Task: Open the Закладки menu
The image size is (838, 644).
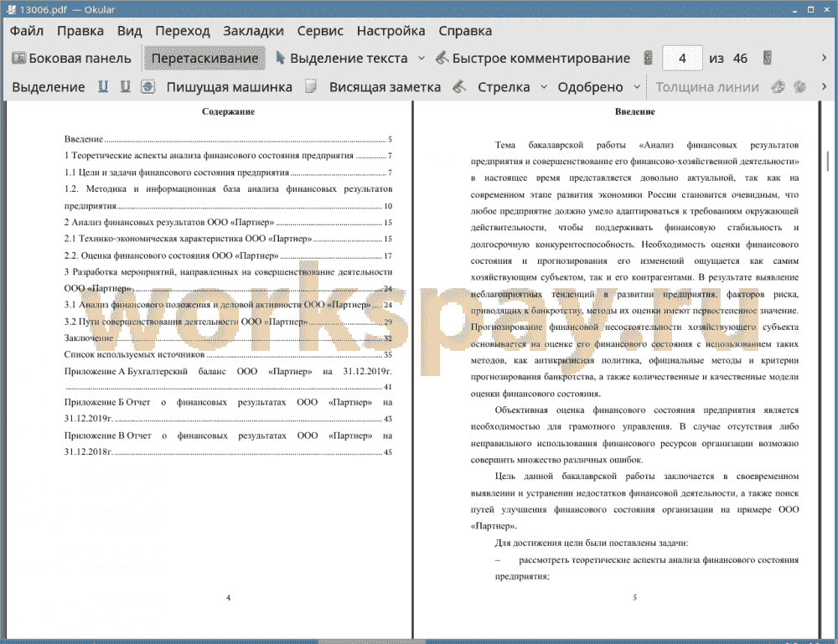Action: [x=253, y=31]
